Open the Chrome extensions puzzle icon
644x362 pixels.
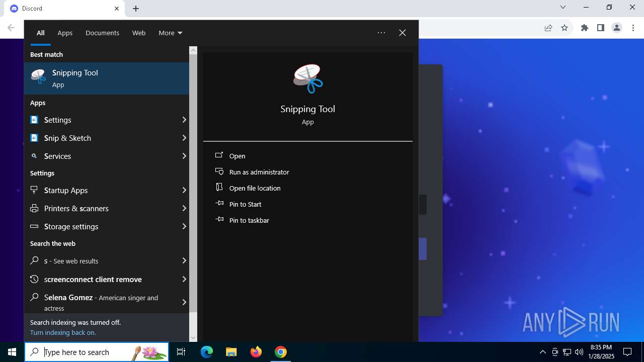pos(585,28)
